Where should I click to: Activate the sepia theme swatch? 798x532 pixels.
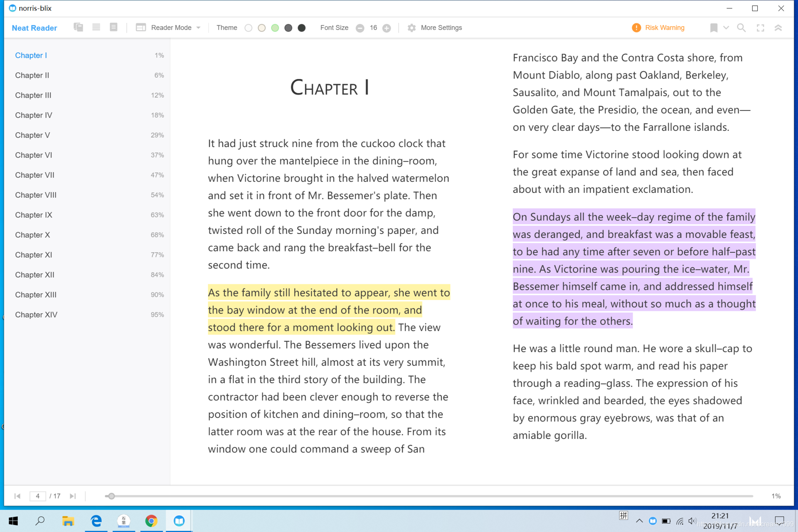[261, 27]
